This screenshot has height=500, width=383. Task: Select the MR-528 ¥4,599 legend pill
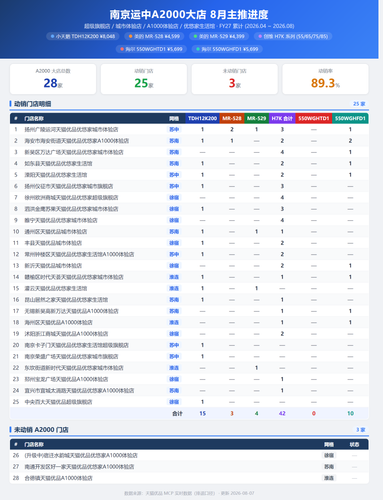pyautogui.click(x=155, y=36)
